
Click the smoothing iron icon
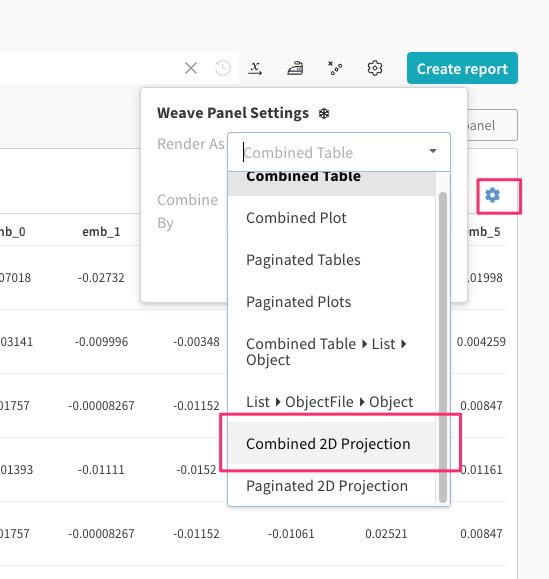(x=295, y=68)
